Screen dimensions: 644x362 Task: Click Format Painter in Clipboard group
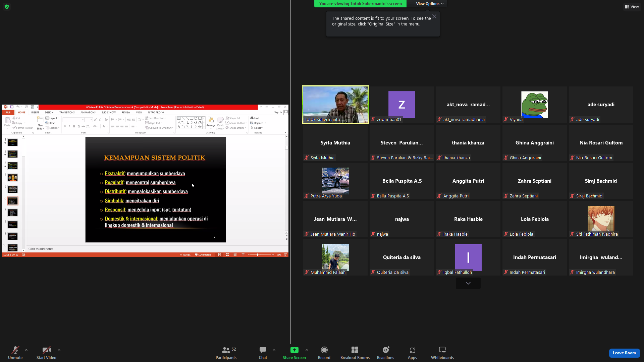(x=22, y=128)
